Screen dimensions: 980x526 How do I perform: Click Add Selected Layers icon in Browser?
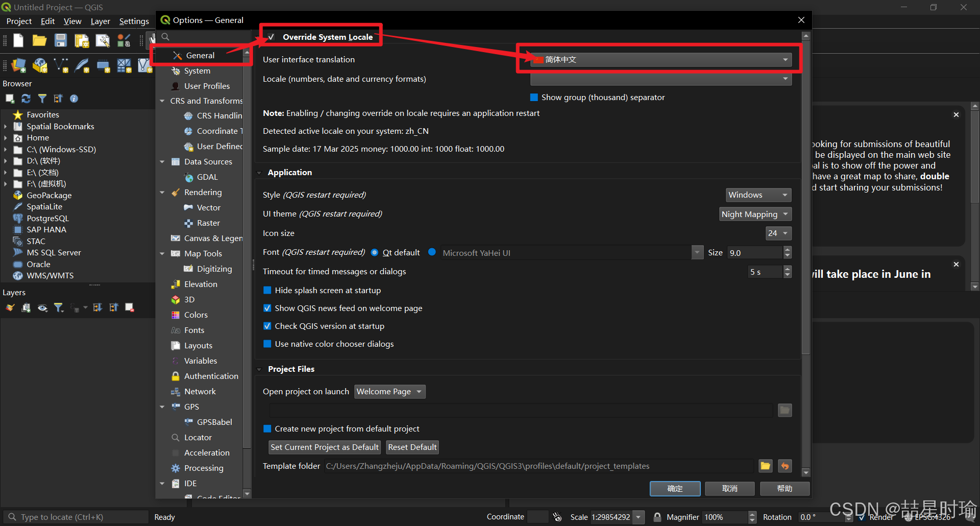coord(10,99)
